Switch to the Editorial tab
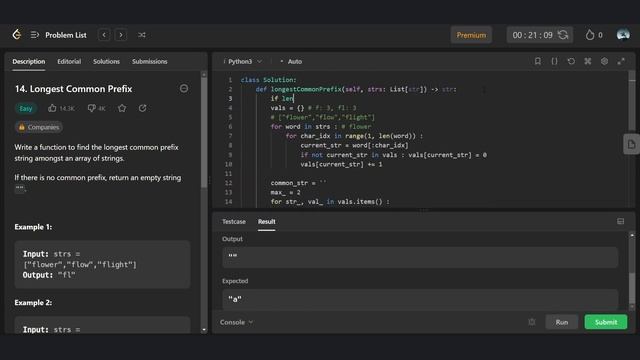Image resolution: width=640 pixels, height=360 pixels. pyautogui.click(x=69, y=62)
